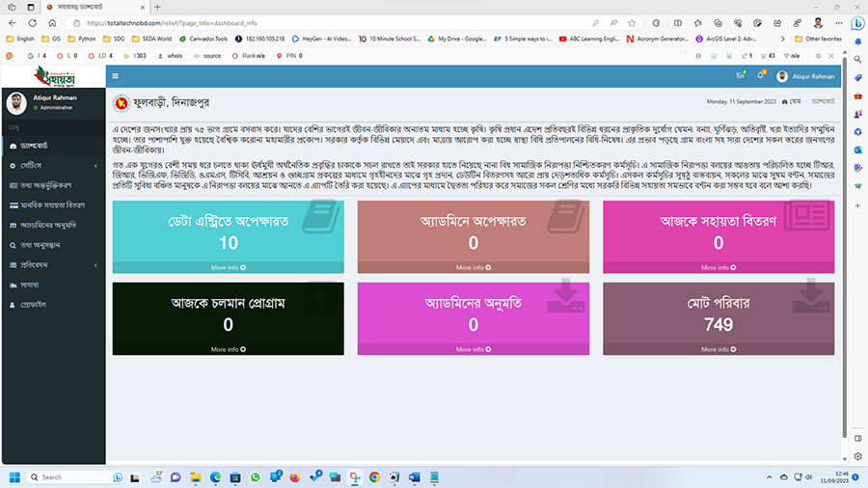
Task: Open সাহায্য in sidebar
Action: [x=53, y=285]
